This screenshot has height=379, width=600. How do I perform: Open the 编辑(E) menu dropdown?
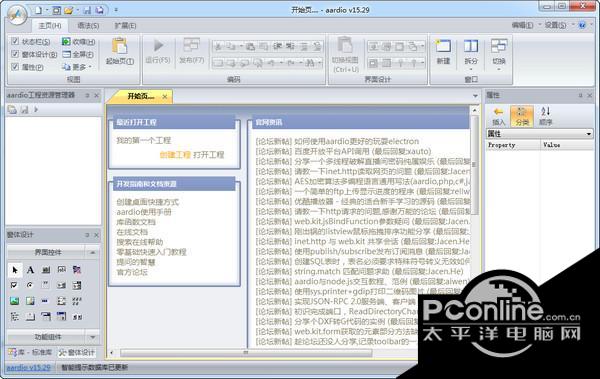click(x=526, y=25)
